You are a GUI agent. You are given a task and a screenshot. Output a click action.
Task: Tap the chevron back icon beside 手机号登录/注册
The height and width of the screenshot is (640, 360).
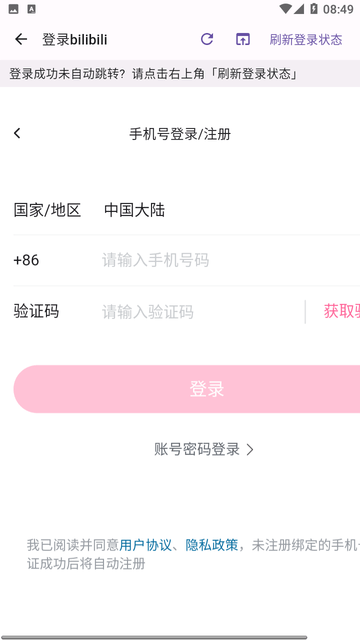click(x=17, y=133)
